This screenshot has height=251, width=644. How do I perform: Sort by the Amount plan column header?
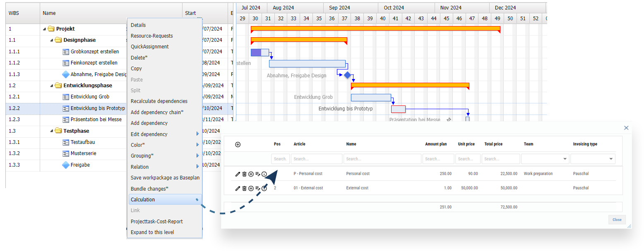tap(436, 144)
